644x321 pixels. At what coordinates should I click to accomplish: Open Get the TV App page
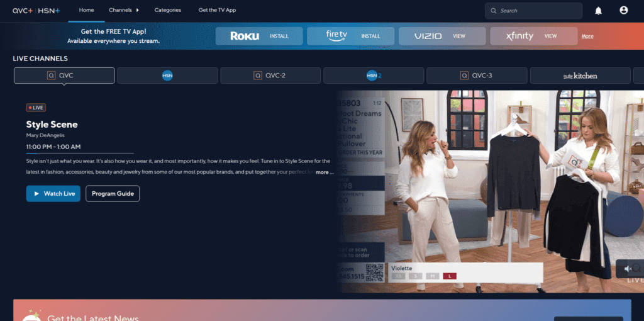(217, 10)
